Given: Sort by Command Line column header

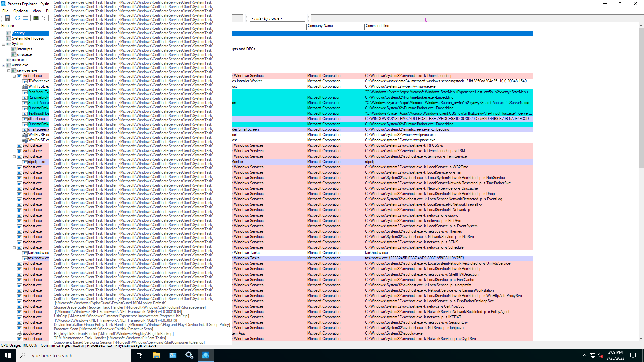Looking at the screenshot, I should coord(448,26).
